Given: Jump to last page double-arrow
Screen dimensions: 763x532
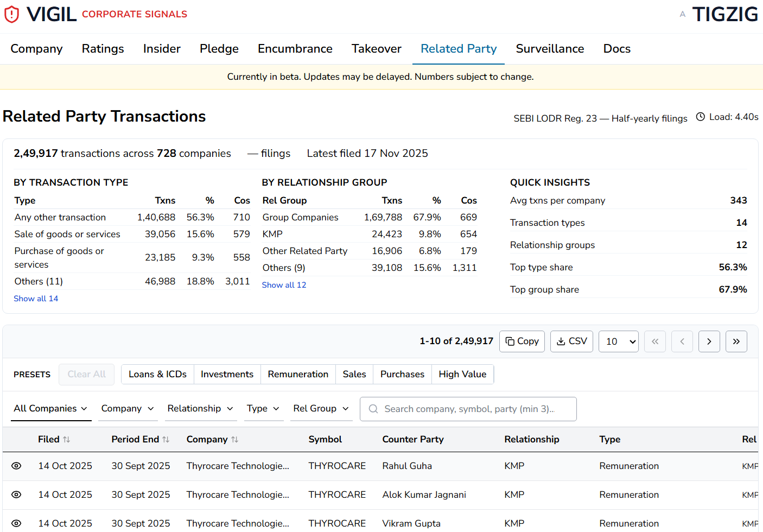Looking at the screenshot, I should pyautogui.click(x=736, y=341).
